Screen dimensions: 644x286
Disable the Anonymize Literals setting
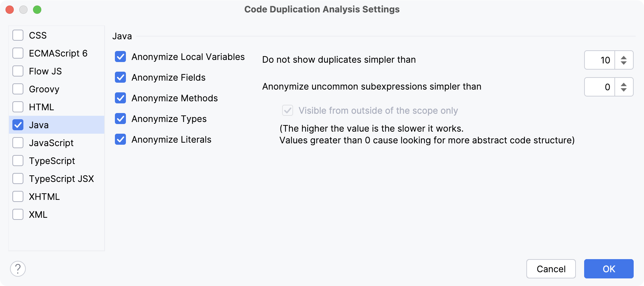pyautogui.click(x=120, y=140)
